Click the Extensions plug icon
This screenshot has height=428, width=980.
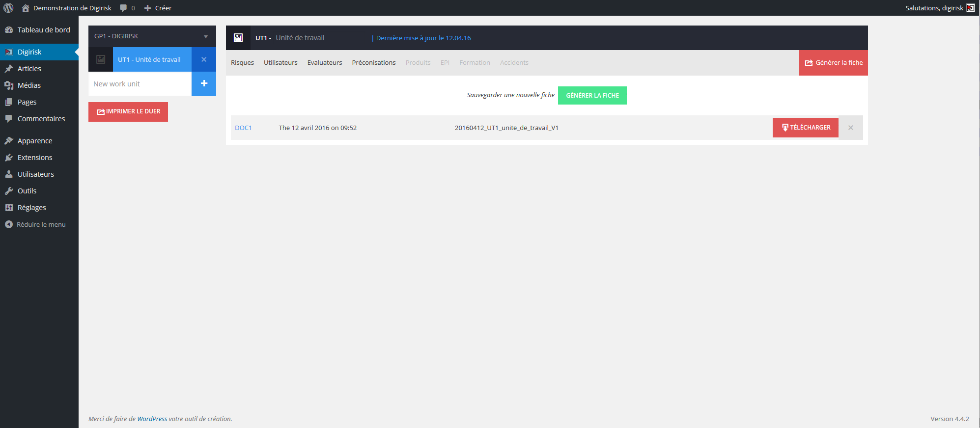[x=9, y=158]
